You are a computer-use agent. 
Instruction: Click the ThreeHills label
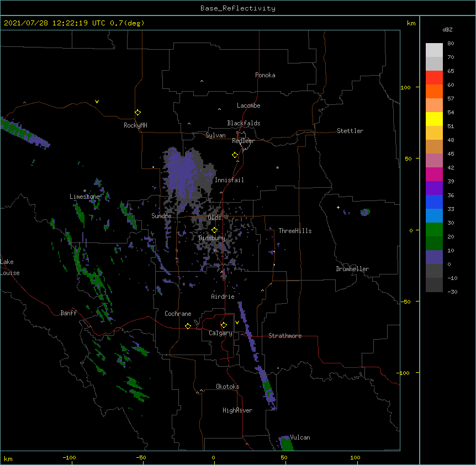[295, 231]
